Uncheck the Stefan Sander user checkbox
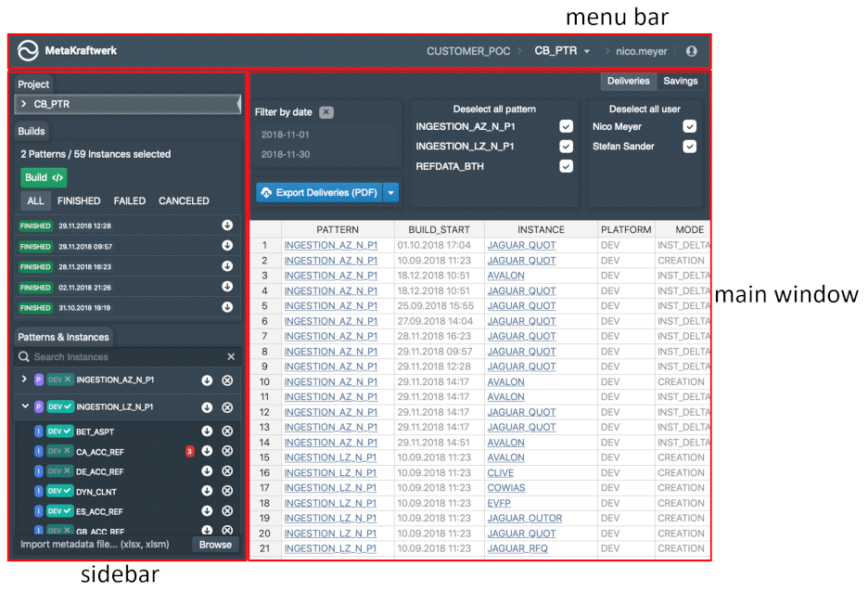868x592 pixels. 689,147
